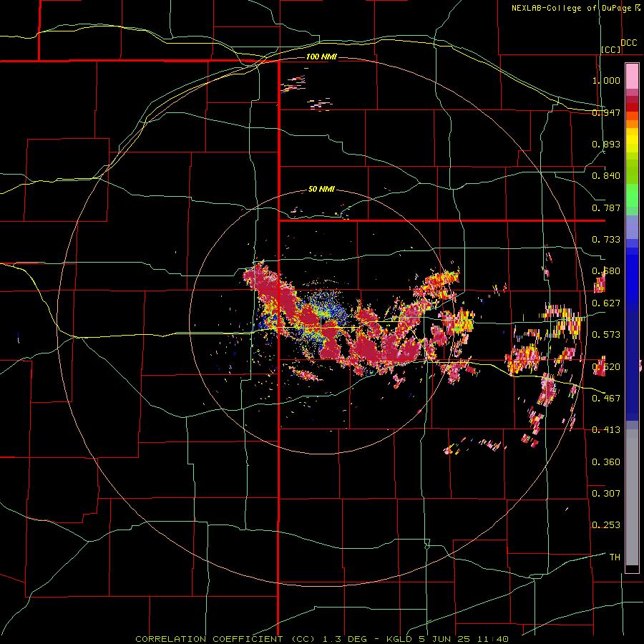
Task: Pick the pink segment at the color bar top
Action: (x=632, y=76)
